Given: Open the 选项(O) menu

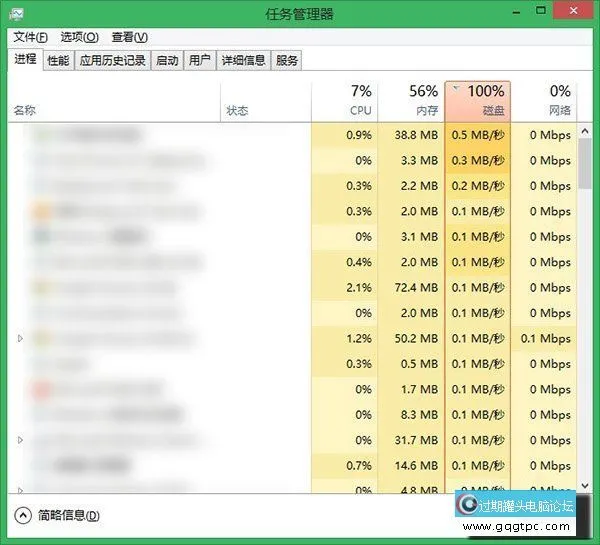Looking at the screenshot, I should [79, 37].
